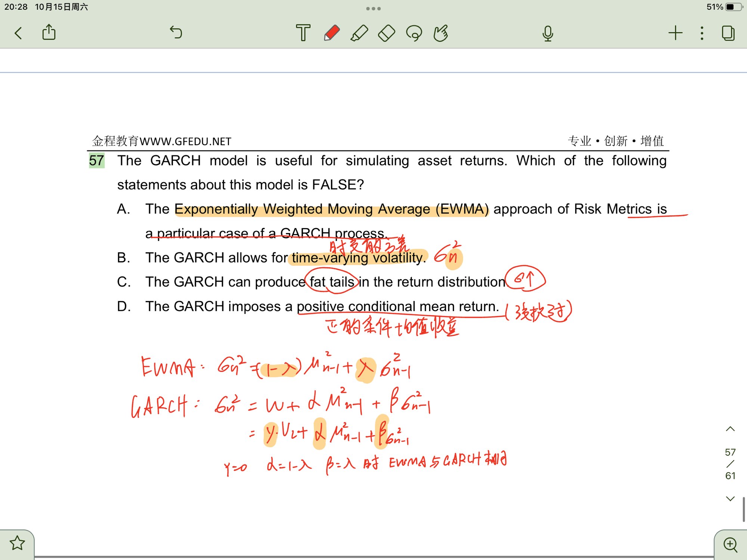Select the red Pen tool
This screenshot has width=747, height=560.
[332, 33]
